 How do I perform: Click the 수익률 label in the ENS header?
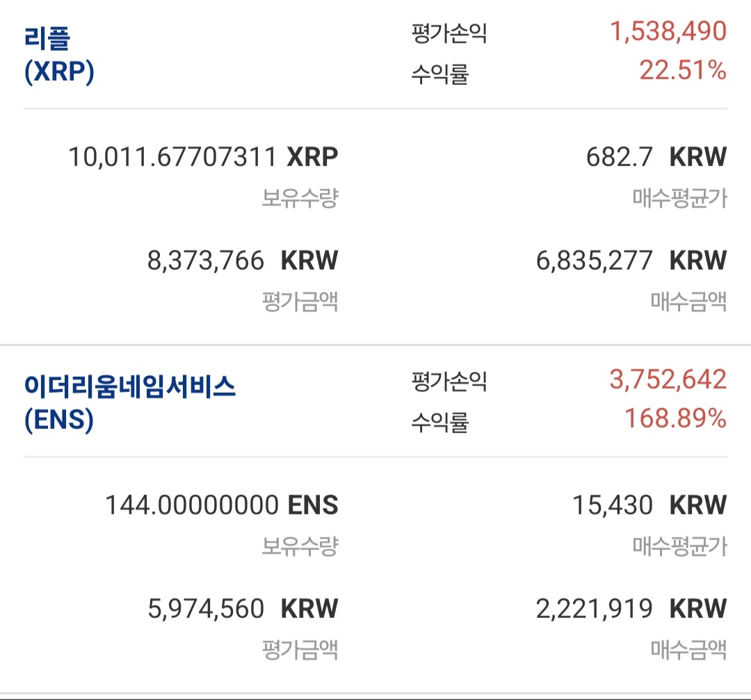(x=439, y=421)
